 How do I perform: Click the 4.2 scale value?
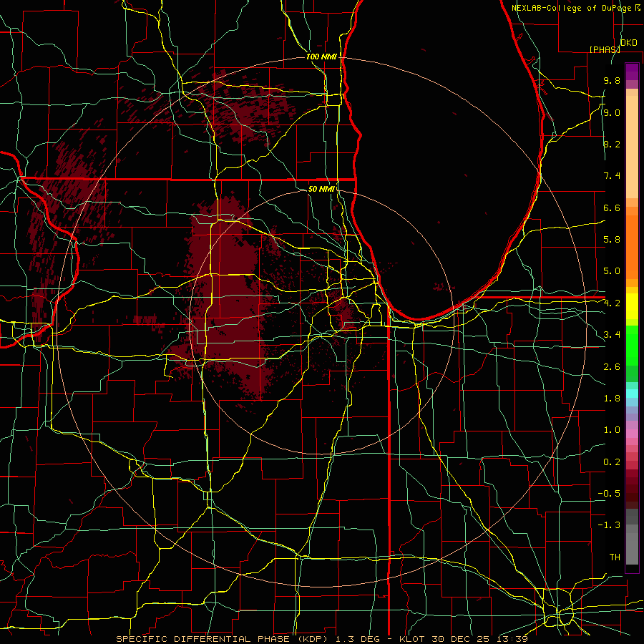(x=612, y=303)
